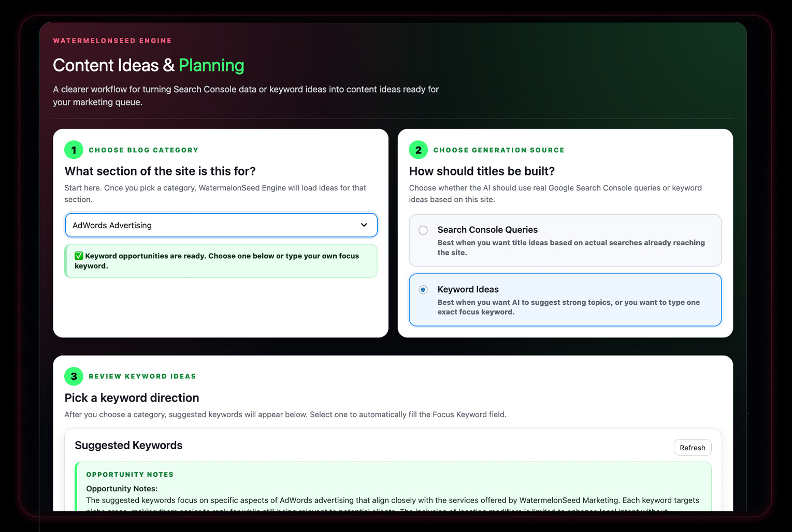Screen dimensions: 792x532
Task: Click the green checkmark icon in the ready notice
Action: [79, 256]
